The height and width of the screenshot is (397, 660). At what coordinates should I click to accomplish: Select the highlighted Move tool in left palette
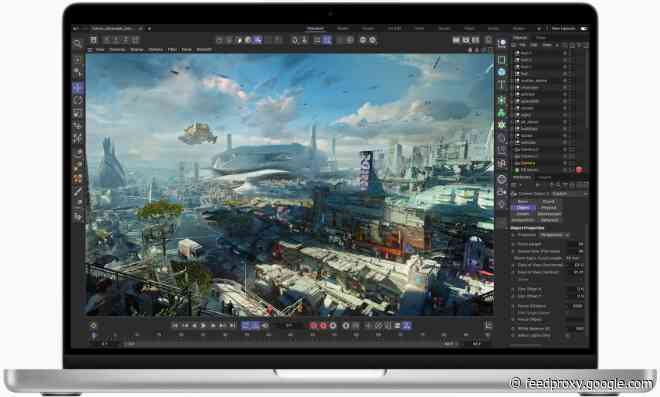(78, 88)
